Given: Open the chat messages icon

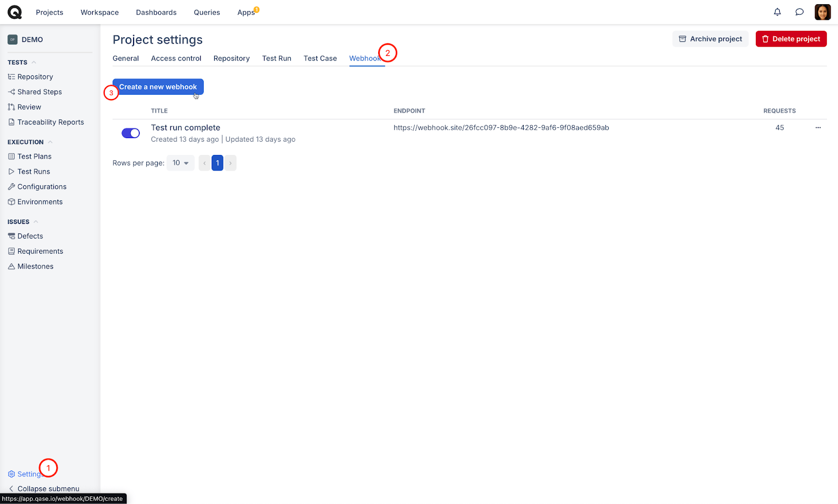Looking at the screenshot, I should coord(799,12).
